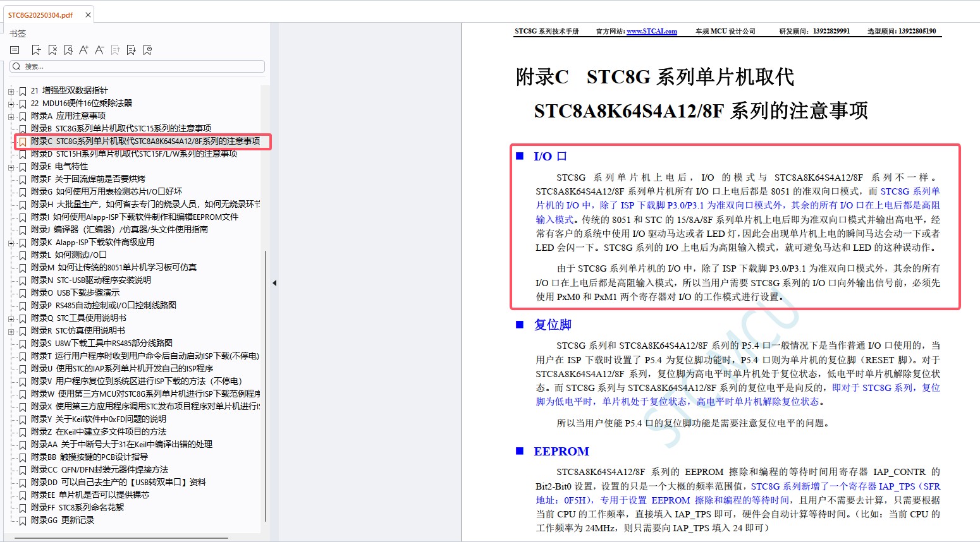Click the EEPROM section heading on page
Viewport: 980px width, 542px height.
[561, 452]
